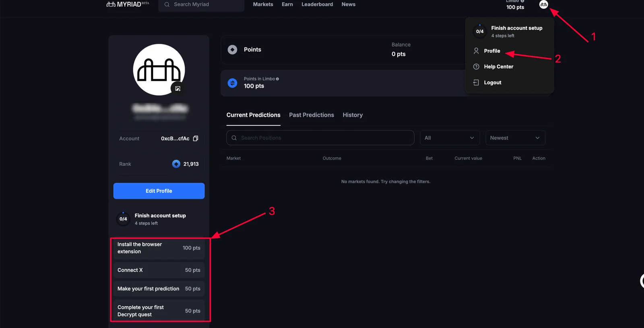The width and height of the screenshot is (644, 328).
Task: Click the 0/4 setup progress ring in sidebar
Action: pyautogui.click(x=123, y=219)
